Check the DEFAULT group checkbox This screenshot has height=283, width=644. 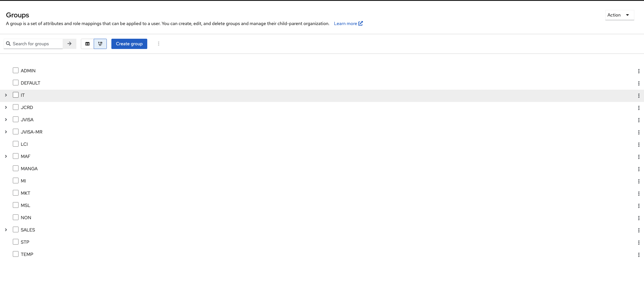[16, 82]
